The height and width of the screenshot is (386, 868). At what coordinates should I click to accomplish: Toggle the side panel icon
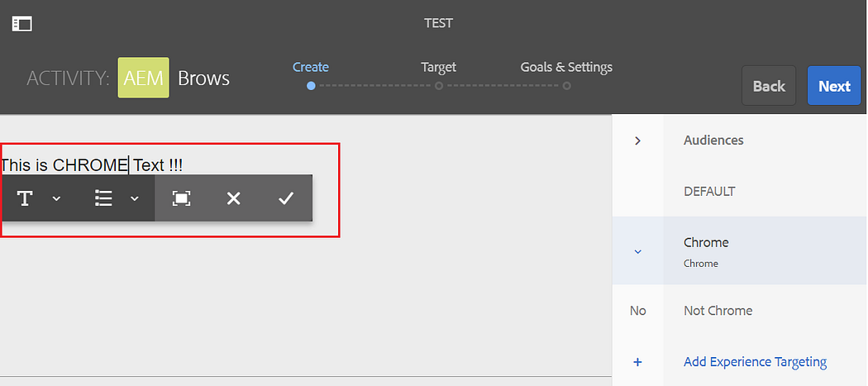pos(22,23)
